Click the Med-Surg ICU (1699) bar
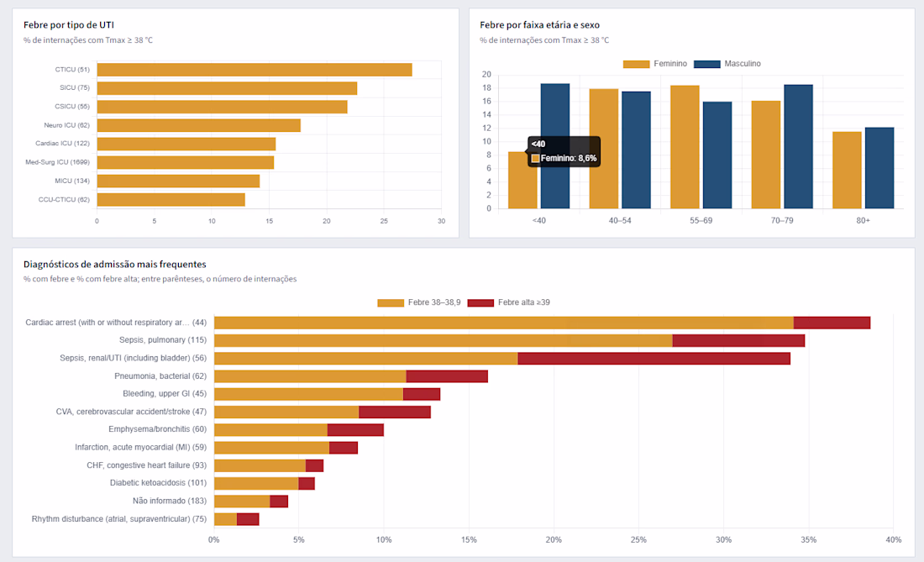The width and height of the screenshot is (924, 562). coord(186,163)
